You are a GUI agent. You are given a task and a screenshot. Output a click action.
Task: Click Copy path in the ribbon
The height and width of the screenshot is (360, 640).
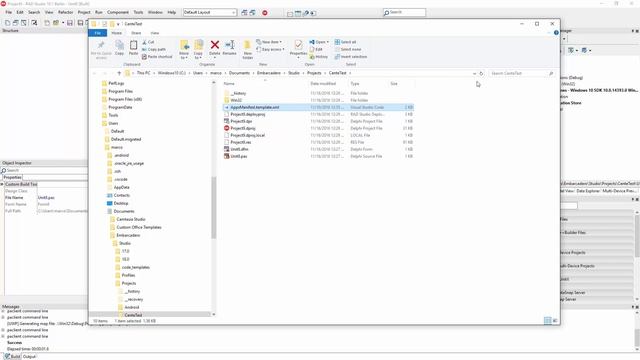coord(154,49)
